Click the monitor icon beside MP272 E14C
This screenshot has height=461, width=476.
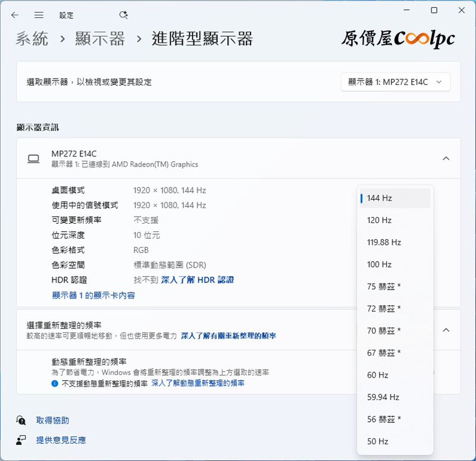pyautogui.click(x=33, y=159)
